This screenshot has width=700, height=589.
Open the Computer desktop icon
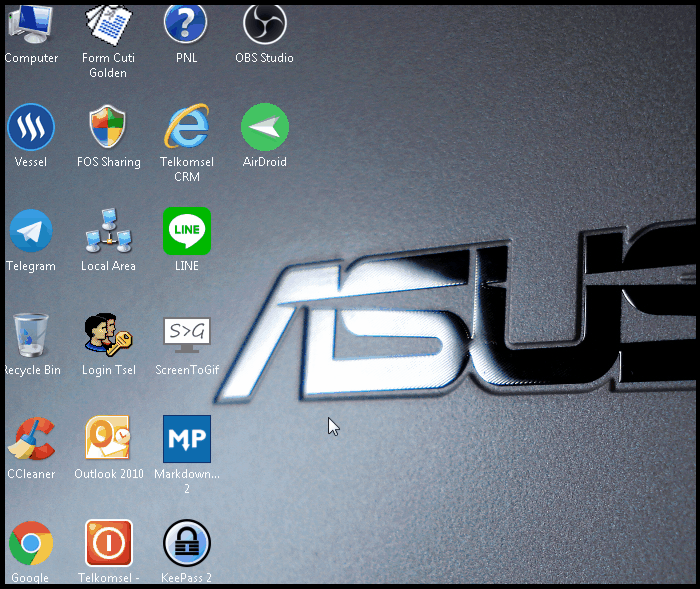coord(31,25)
